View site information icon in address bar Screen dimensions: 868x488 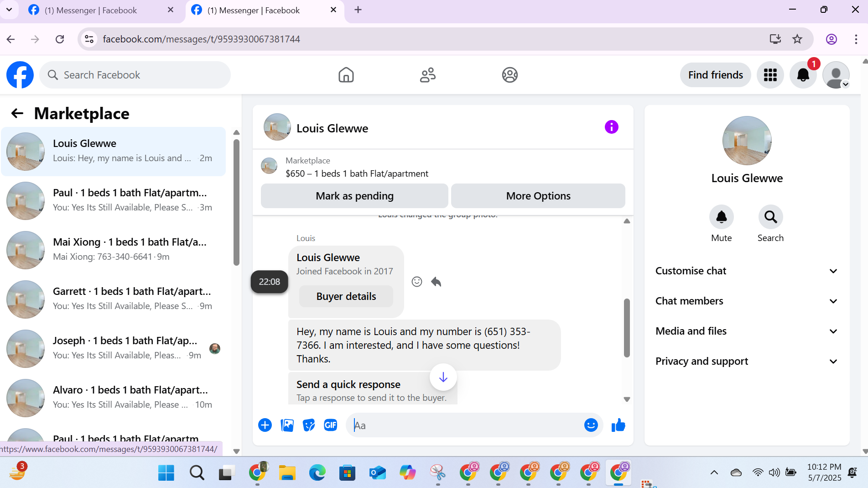pyautogui.click(x=89, y=39)
